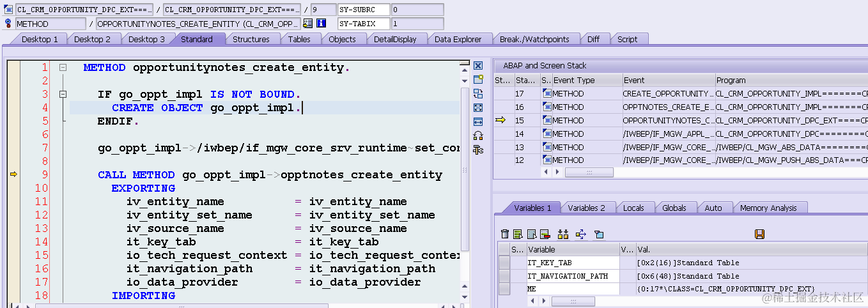Close the source code tool with X icon

[x=478, y=66]
